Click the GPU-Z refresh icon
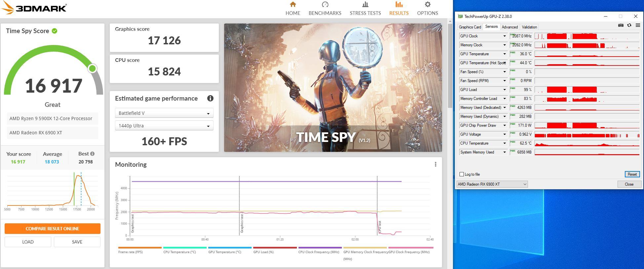Screen dimensions: 644x269 click(629, 25)
